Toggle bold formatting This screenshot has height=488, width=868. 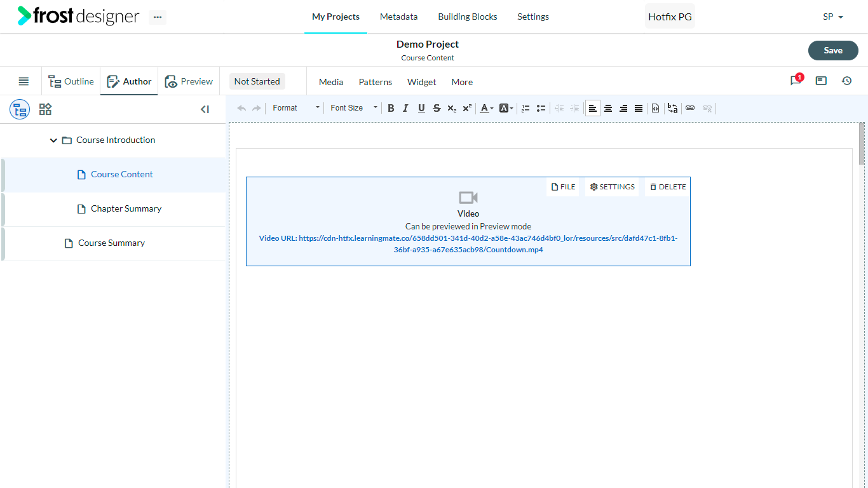click(x=391, y=108)
